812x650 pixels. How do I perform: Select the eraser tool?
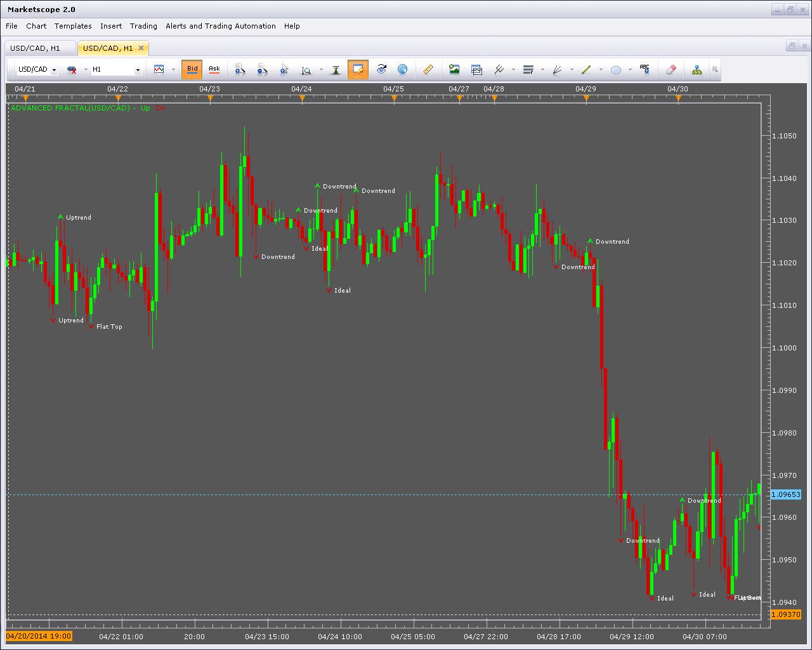pyautogui.click(x=671, y=70)
